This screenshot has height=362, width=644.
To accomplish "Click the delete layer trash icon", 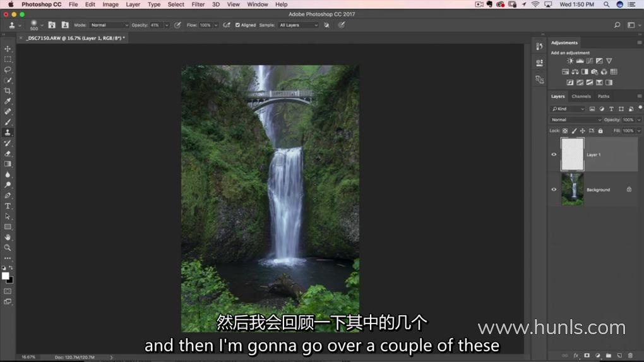I will (x=630, y=356).
